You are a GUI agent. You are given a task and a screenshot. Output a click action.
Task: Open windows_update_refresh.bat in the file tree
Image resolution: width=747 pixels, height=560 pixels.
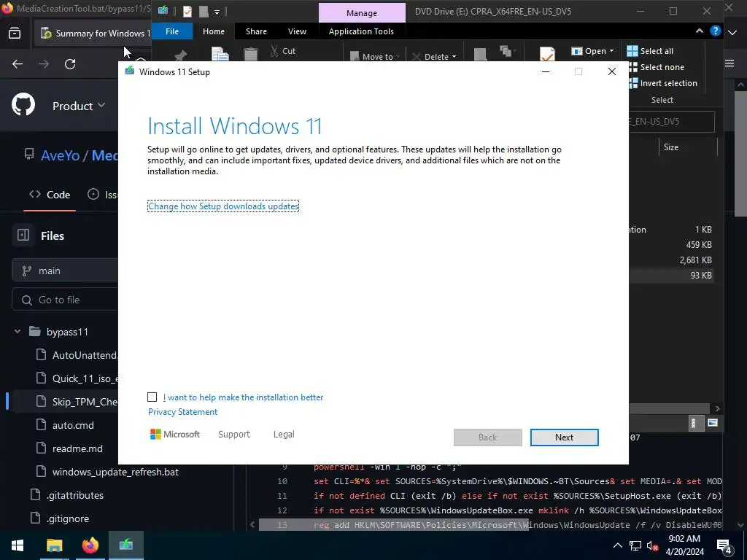tap(115, 472)
